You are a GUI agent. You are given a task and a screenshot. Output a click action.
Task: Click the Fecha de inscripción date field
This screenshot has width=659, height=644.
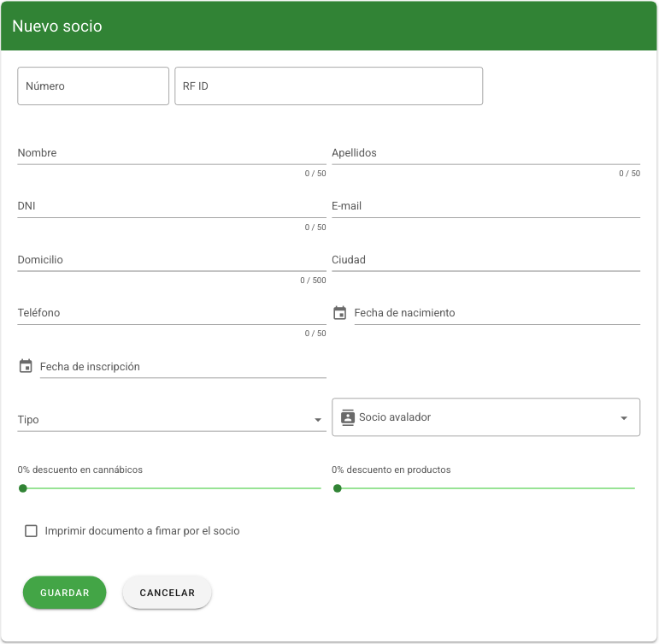(183, 367)
